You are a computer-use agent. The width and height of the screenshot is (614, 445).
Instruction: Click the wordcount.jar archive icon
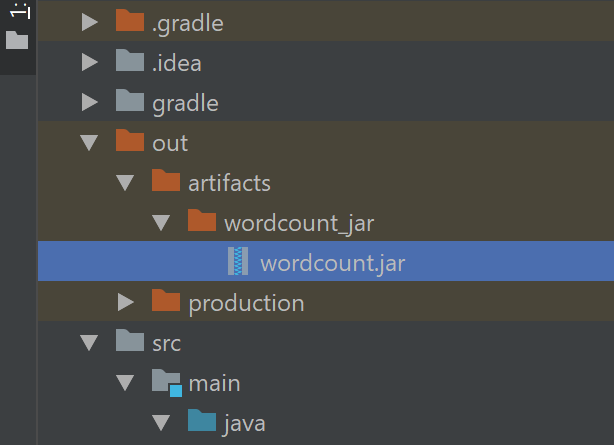coord(238,261)
